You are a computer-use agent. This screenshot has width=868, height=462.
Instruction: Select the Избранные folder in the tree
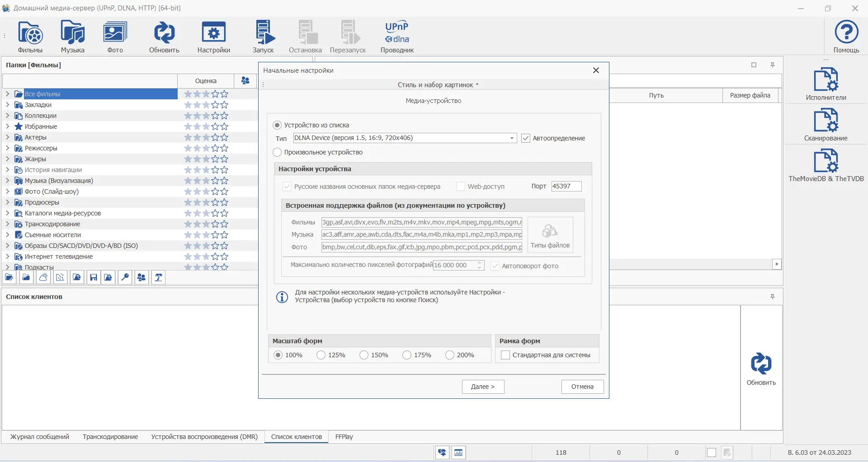pyautogui.click(x=41, y=126)
